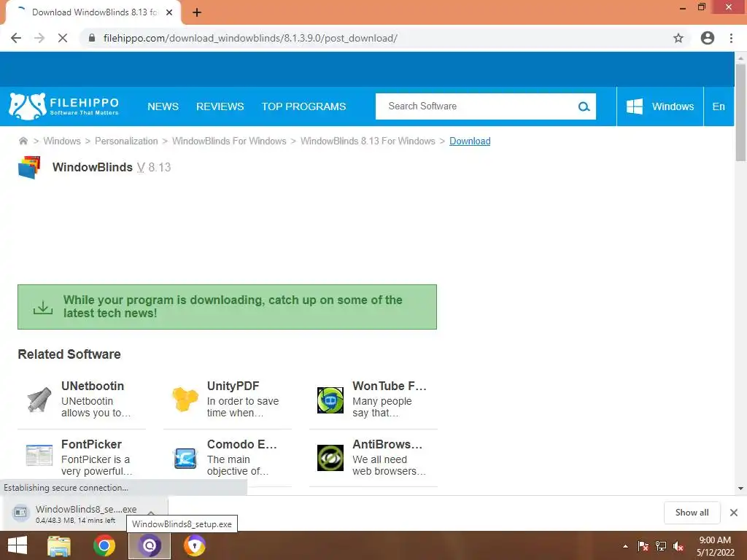This screenshot has height=560, width=747.
Task: Close the downloads bar
Action: 734,513
